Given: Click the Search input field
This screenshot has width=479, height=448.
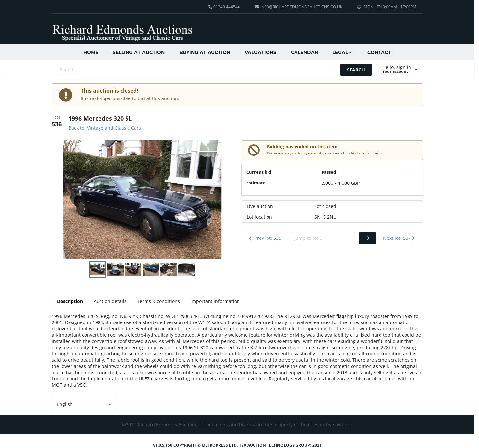Looking at the screenshot, I should (x=196, y=70).
